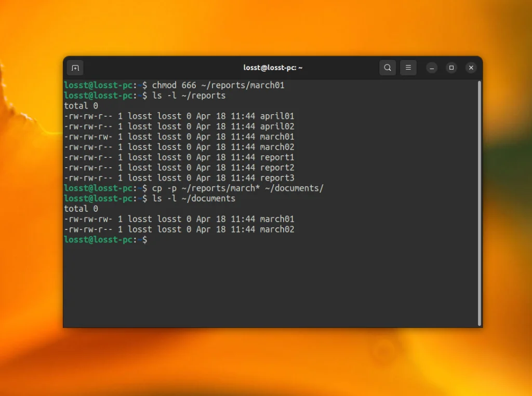Open the terminal search tool

[388, 68]
